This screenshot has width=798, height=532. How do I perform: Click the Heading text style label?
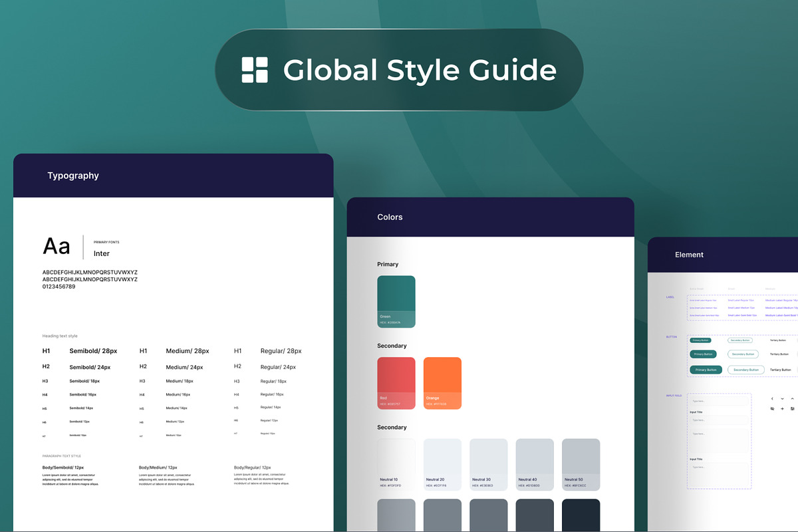click(60, 336)
